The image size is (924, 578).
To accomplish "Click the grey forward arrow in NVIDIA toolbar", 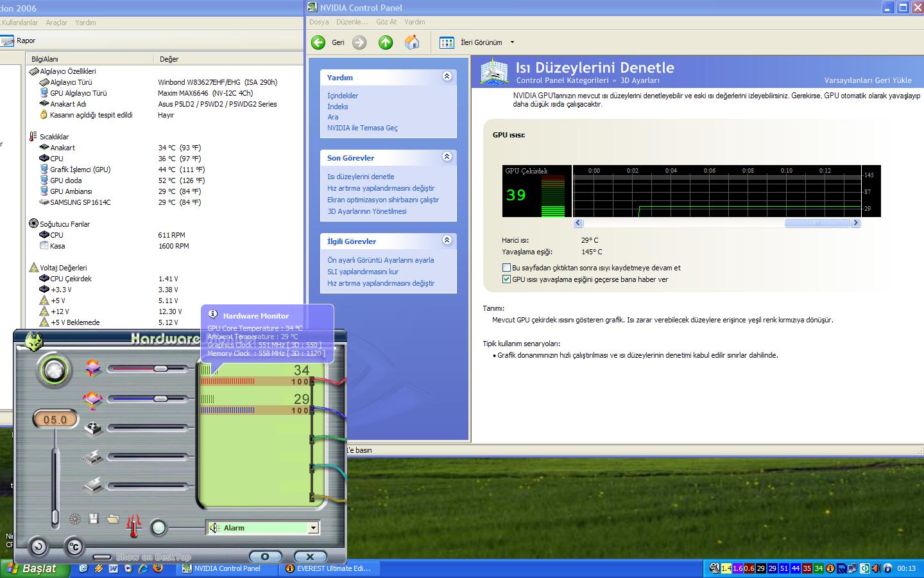I will pos(359,42).
